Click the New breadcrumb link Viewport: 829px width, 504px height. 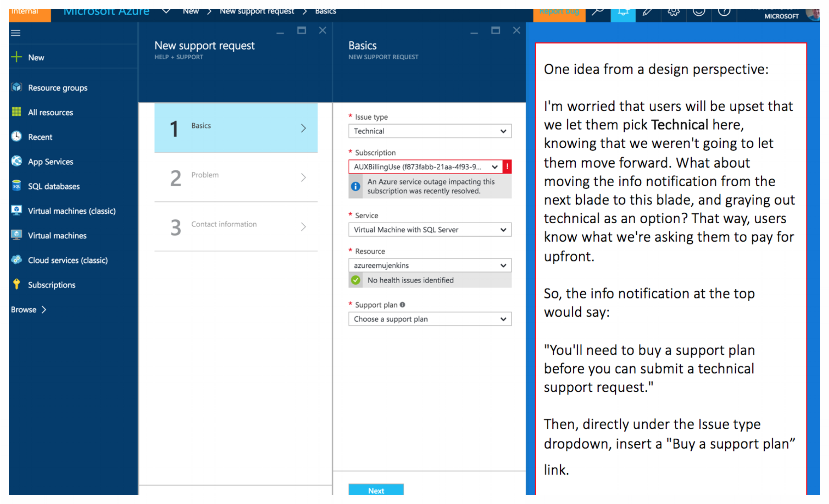click(191, 11)
